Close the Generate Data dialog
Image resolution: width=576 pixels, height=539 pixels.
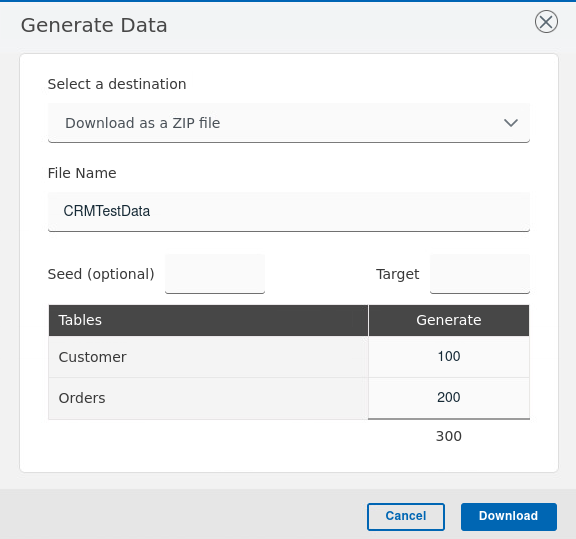(x=546, y=22)
